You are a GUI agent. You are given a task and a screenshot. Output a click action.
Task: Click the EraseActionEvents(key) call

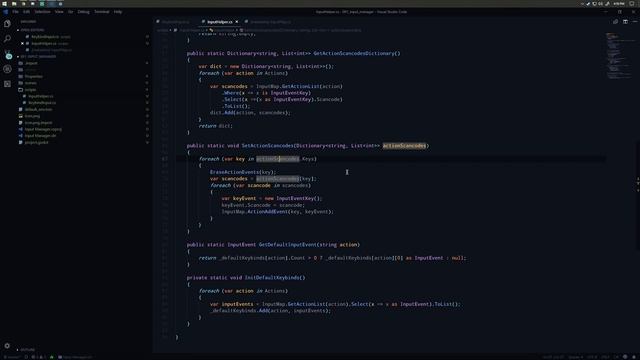243,172
